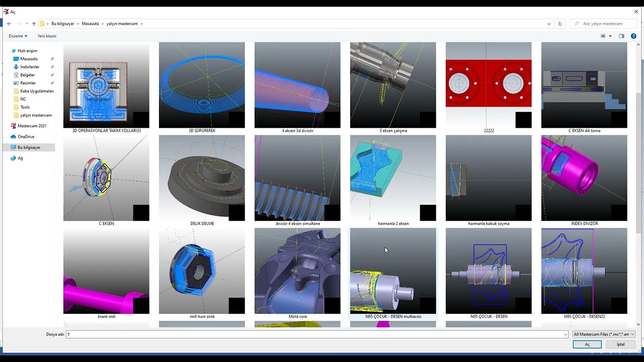
Task: Select the C EKSEN file thumbnail
Action: [x=106, y=178]
